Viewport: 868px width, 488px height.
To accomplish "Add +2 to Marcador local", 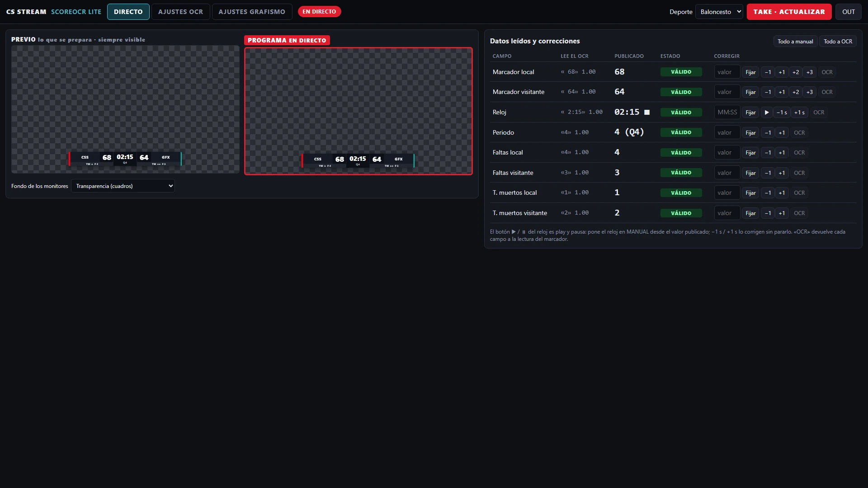I will tap(795, 72).
